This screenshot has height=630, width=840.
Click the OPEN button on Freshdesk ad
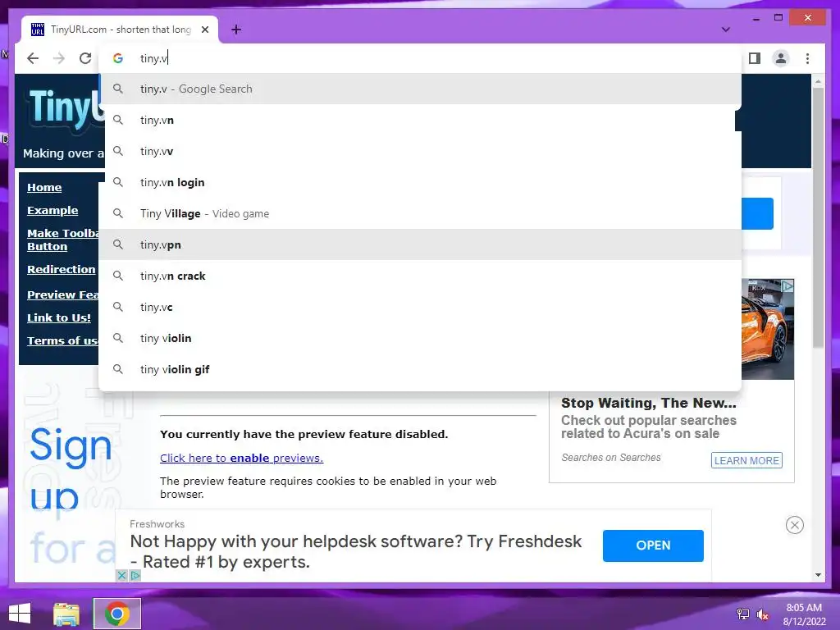pyautogui.click(x=653, y=546)
